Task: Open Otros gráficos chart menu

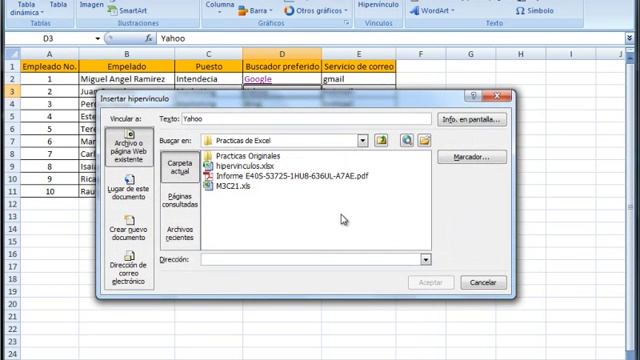Action: pos(316,11)
